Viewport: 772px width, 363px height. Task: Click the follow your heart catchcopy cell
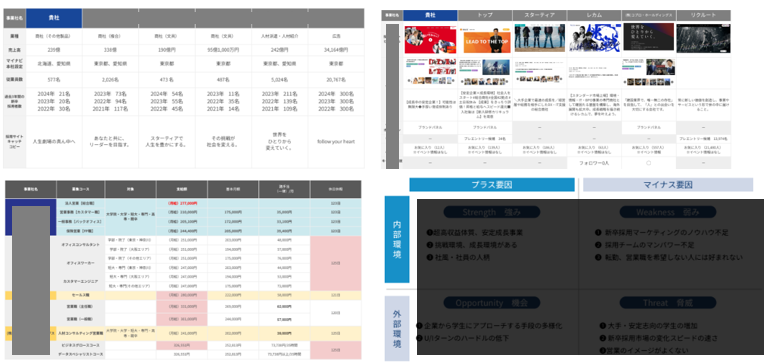[336, 142]
